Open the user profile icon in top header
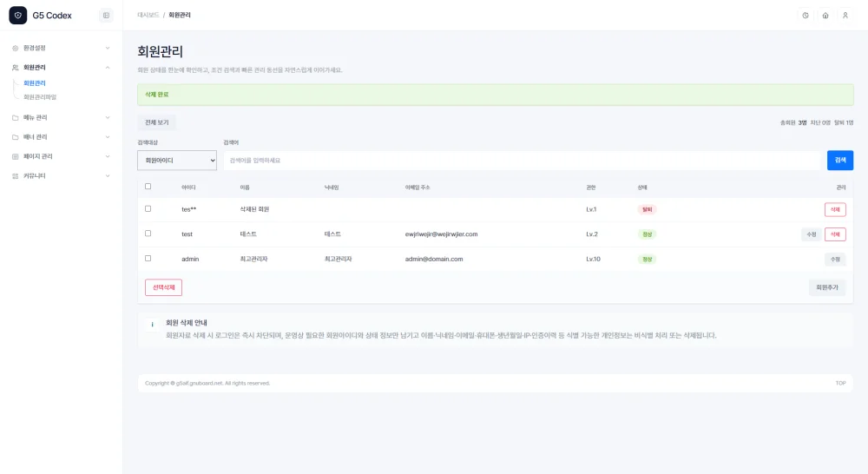 pyautogui.click(x=845, y=16)
